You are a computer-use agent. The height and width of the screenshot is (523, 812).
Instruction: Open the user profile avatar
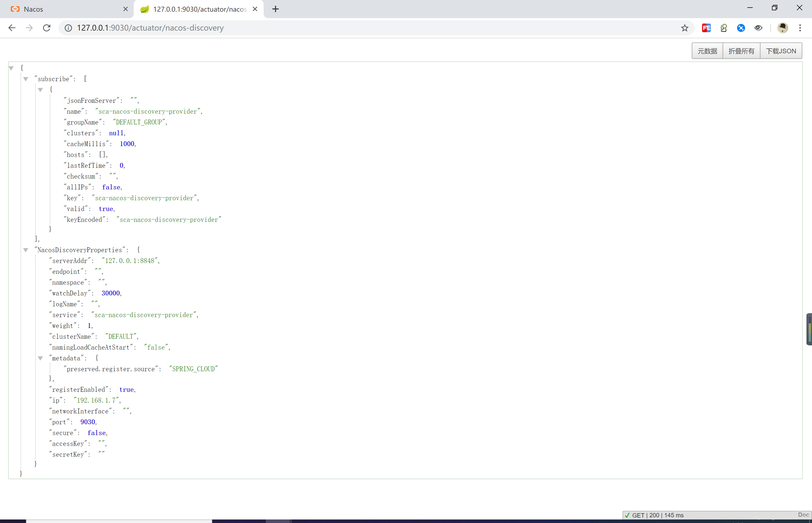pyautogui.click(x=783, y=28)
